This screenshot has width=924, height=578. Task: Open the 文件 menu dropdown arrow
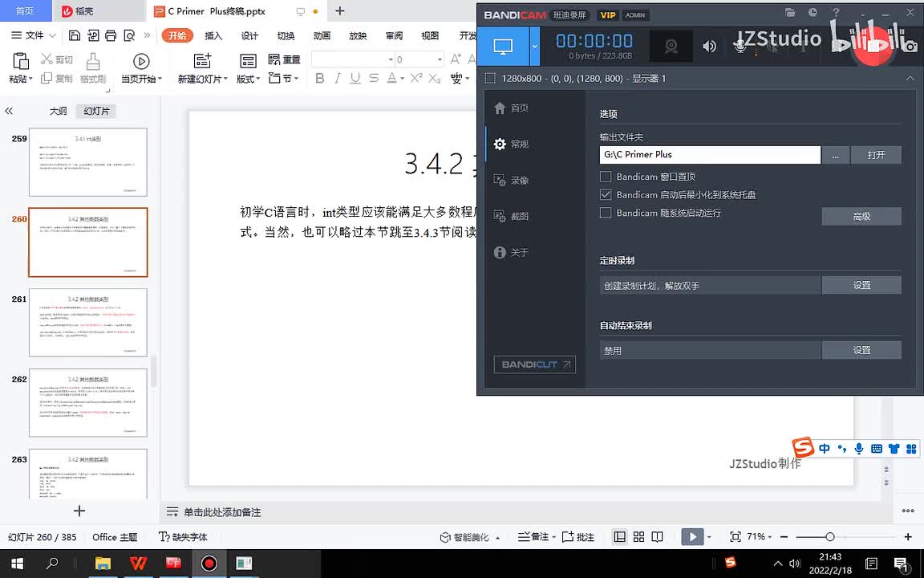click(52, 35)
